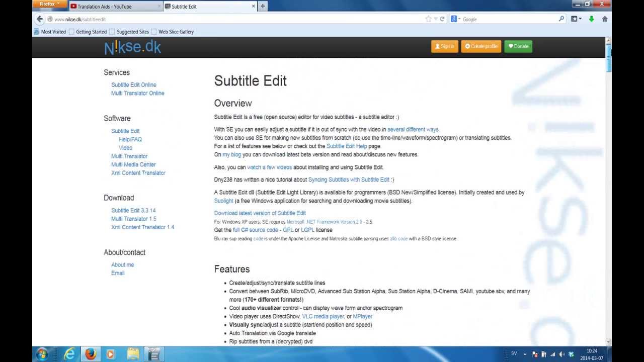Open the media player taskbar icon
This screenshot has width=644, height=362.
click(x=111, y=354)
